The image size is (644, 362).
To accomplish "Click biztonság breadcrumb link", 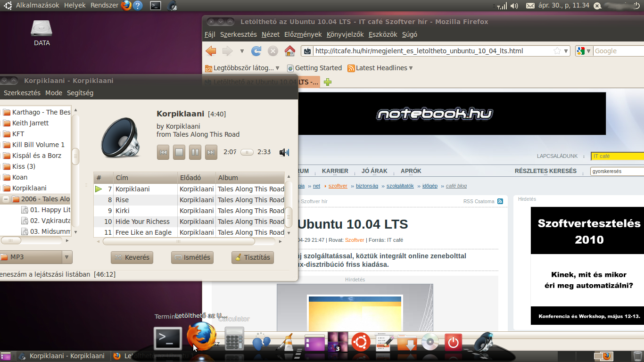I will pos(367,186).
